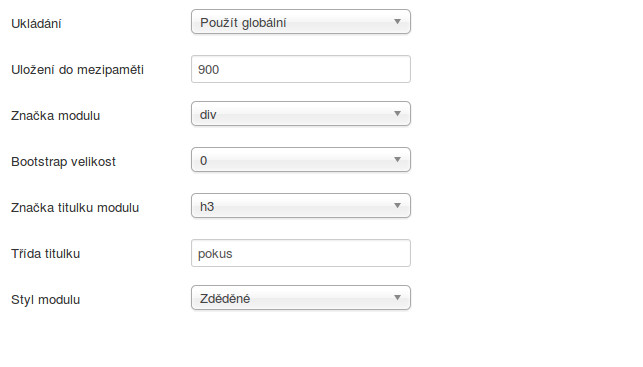The image size is (643, 367).
Task: Focus the Uložení do mezipaměti input field
Action: (301, 69)
